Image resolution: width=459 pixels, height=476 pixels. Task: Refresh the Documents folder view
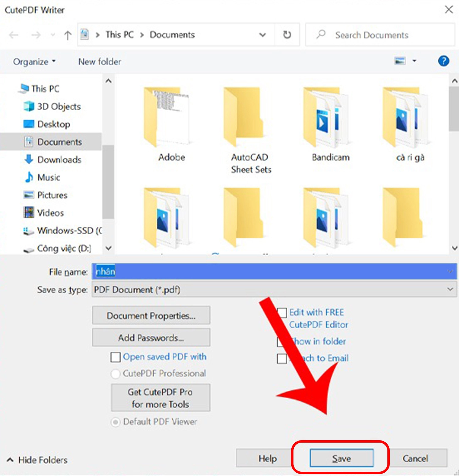[287, 35]
